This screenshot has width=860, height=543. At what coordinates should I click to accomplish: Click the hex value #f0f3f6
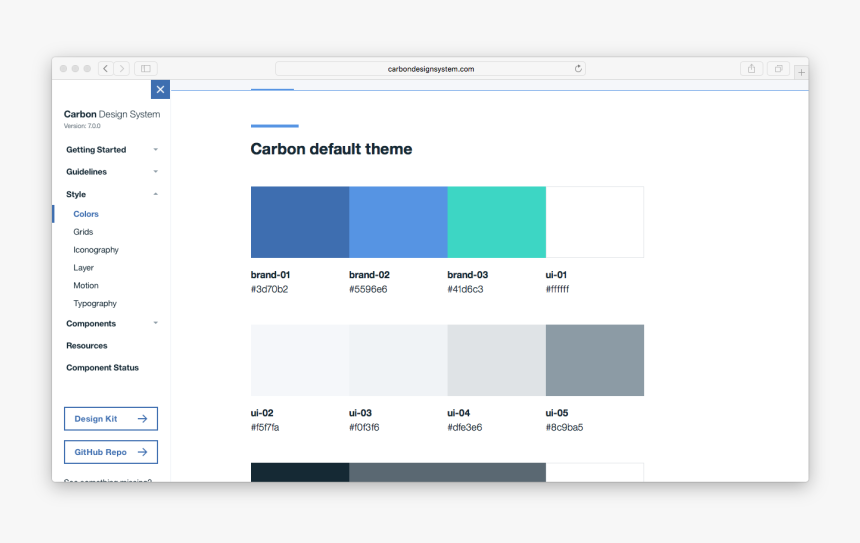point(364,427)
